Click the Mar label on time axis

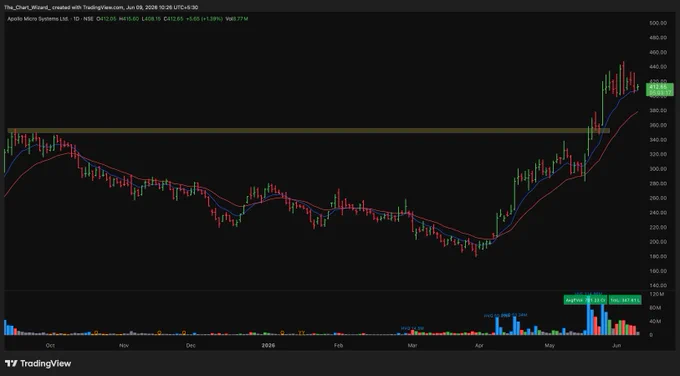coord(412,346)
